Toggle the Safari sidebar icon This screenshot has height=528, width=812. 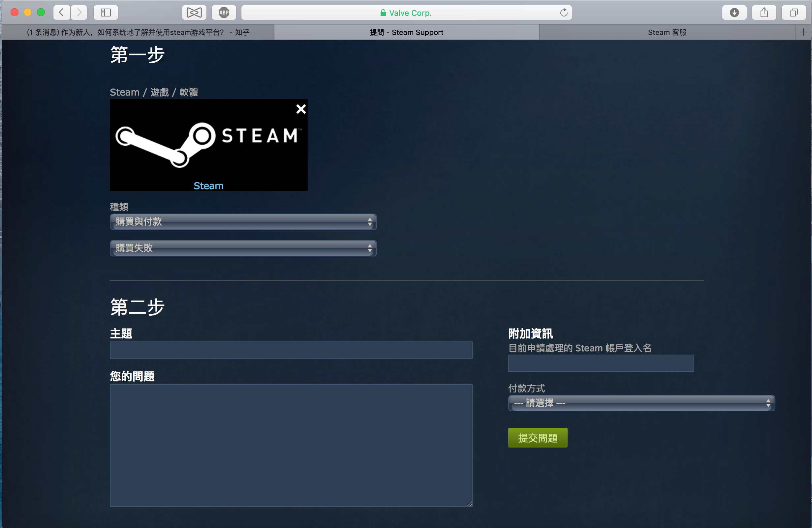106,13
